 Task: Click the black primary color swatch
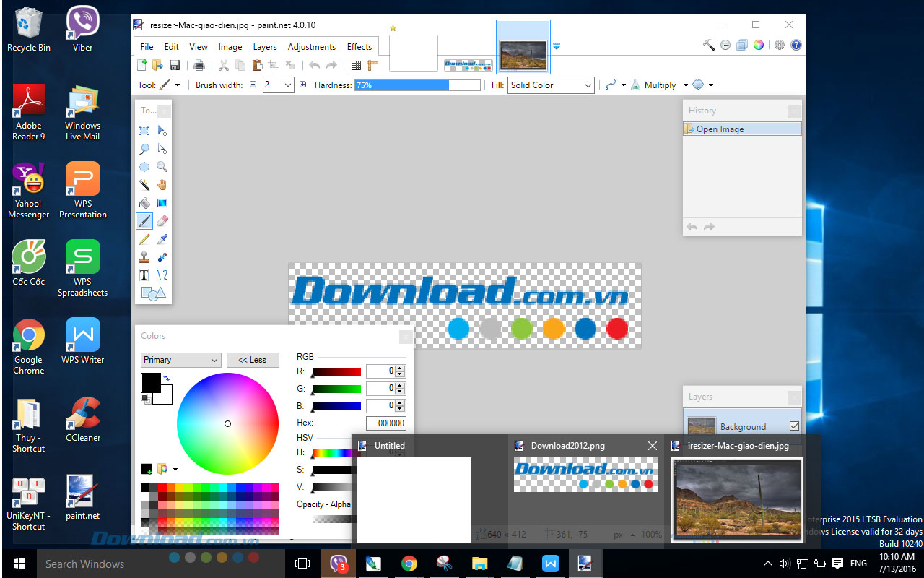click(150, 383)
